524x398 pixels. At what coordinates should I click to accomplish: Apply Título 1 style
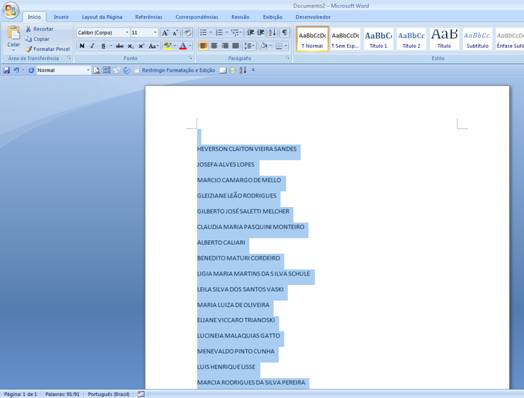pyautogui.click(x=378, y=39)
